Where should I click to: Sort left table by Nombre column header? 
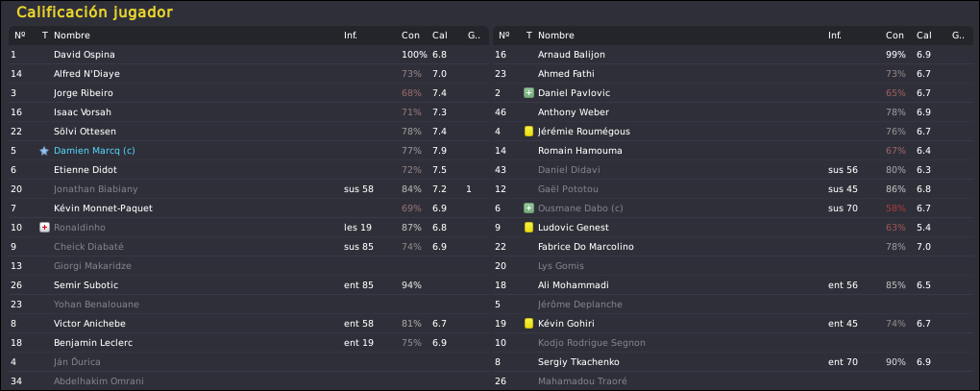click(72, 36)
